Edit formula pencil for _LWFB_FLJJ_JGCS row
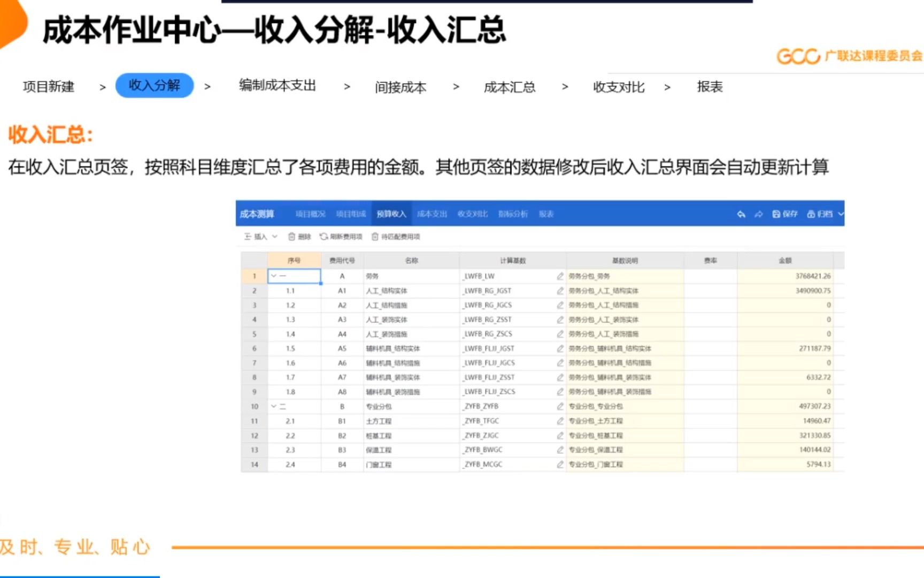 560,363
